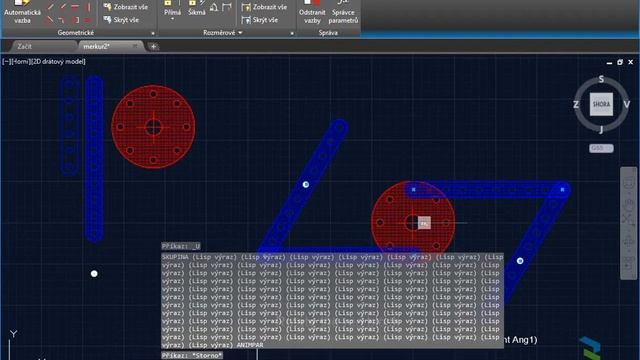Apply the vertical geometric constraint icon
This screenshot has width=640, height=360.
(87, 7)
